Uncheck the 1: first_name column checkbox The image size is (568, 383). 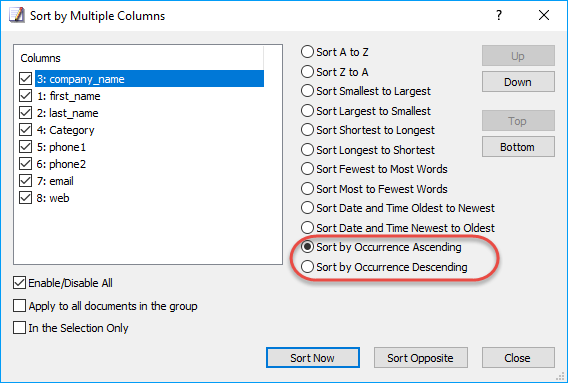coord(25,96)
